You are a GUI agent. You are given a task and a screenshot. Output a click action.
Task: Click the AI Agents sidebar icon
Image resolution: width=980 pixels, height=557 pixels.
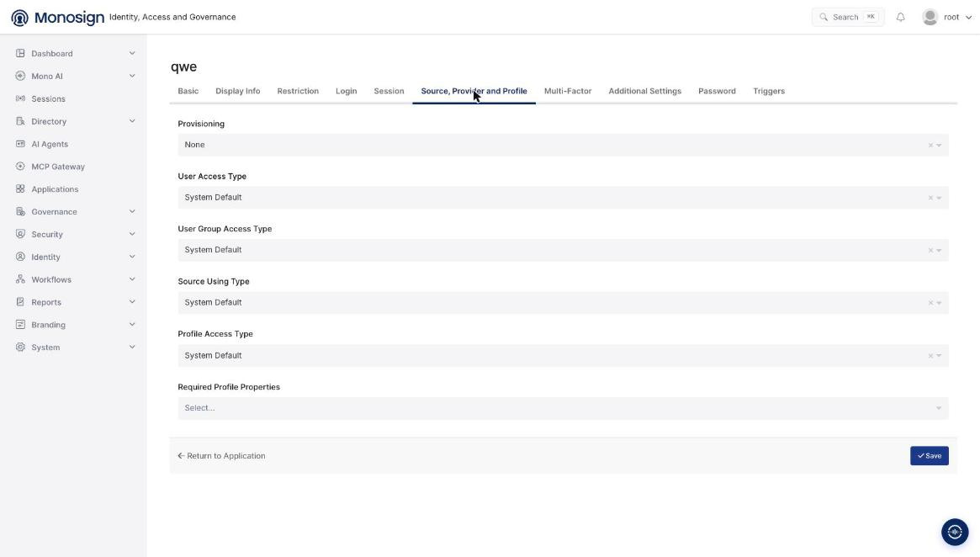coord(21,144)
